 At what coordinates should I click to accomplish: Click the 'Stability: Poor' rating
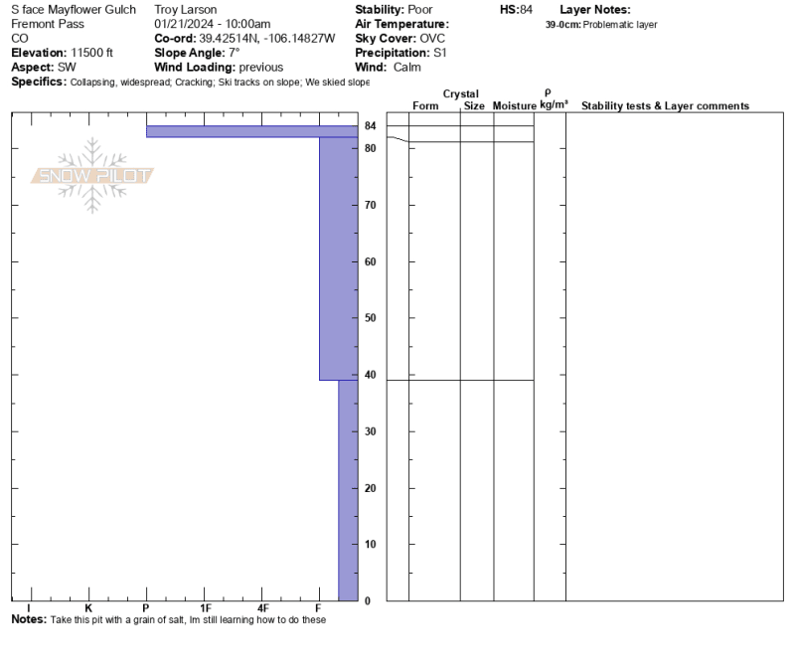[x=394, y=10]
